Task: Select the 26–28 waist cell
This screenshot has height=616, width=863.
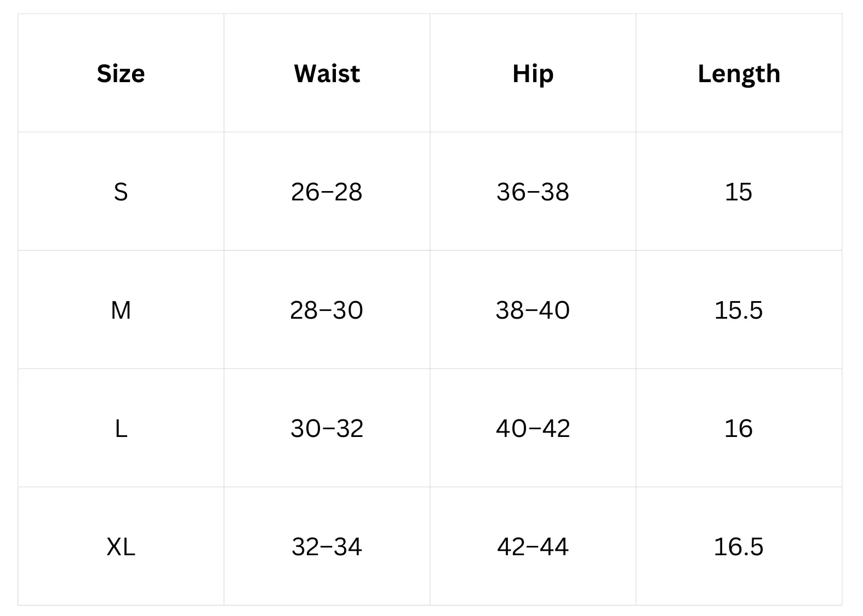Action: coord(327,192)
